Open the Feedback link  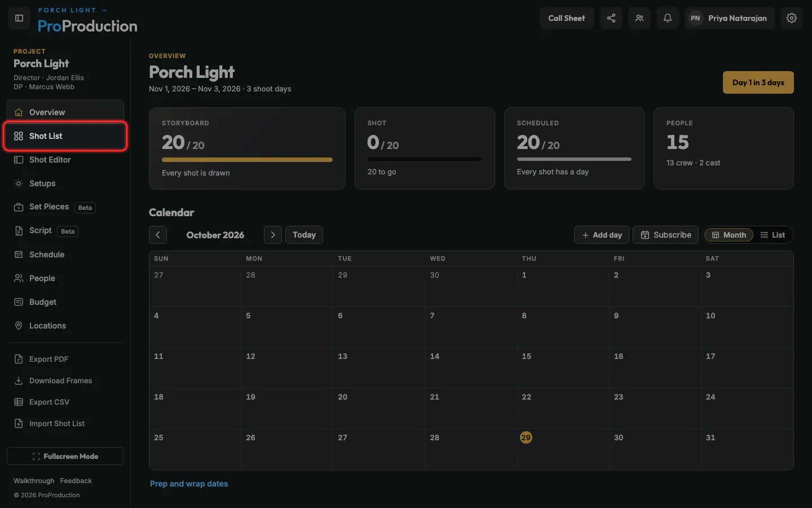click(x=76, y=481)
